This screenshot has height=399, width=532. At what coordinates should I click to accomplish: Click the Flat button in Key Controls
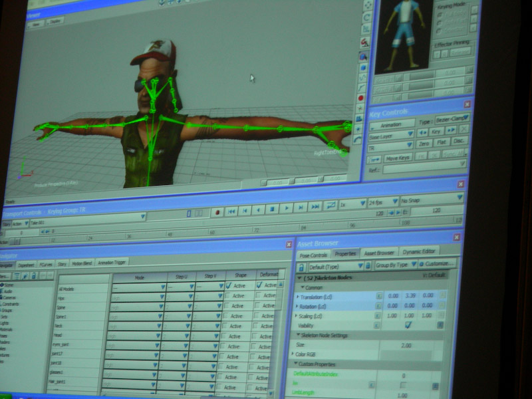pos(442,142)
